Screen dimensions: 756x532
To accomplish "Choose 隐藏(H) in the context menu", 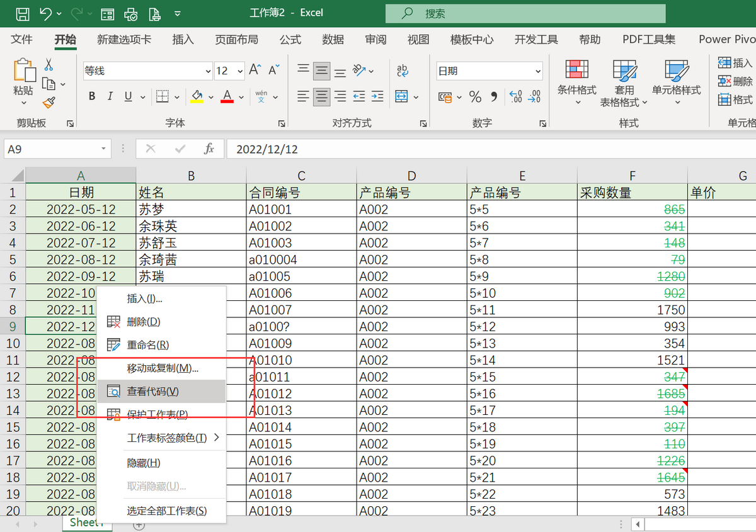I will pyautogui.click(x=161, y=463).
